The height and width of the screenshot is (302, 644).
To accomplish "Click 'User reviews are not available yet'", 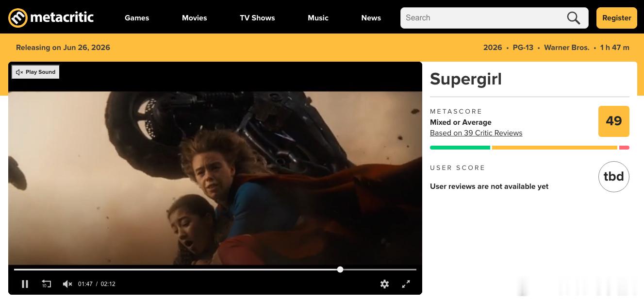I will (x=489, y=186).
